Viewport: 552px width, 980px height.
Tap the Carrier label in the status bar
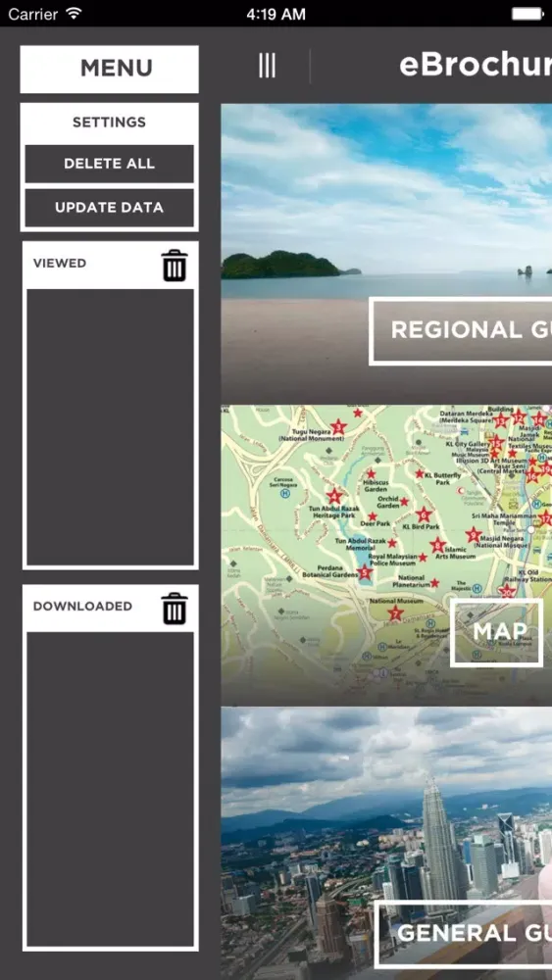pos(32,14)
